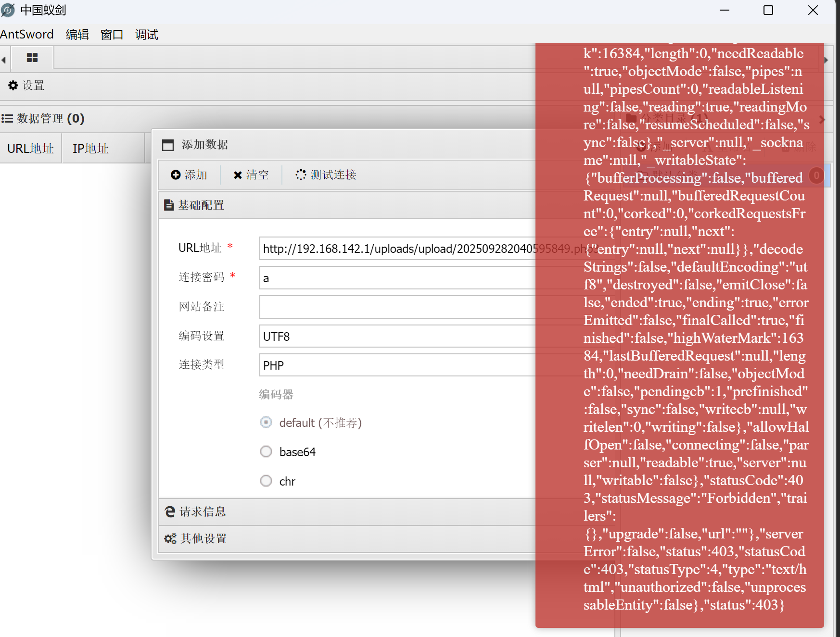Maximize the 中国蚁剑 window
840x637 pixels.
pyautogui.click(x=768, y=10)
